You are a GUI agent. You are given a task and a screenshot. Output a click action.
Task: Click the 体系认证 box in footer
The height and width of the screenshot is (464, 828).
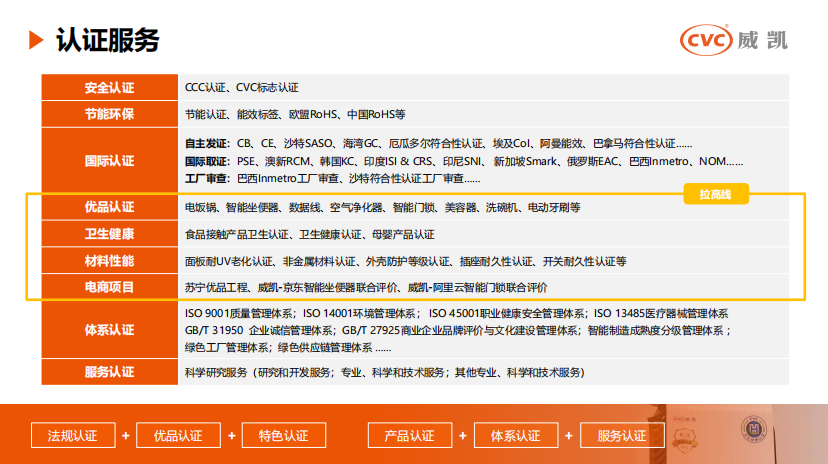pyautogui.click(x=516, y=435)
